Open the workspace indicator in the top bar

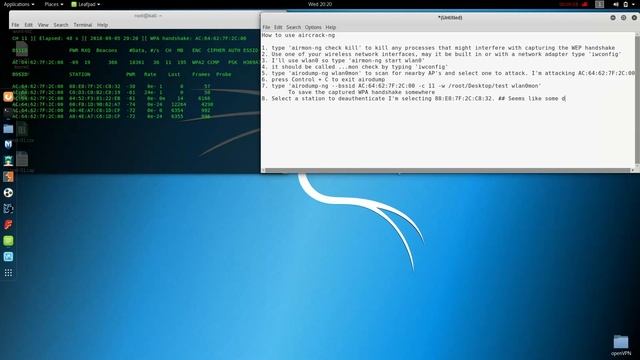[599, 4]
